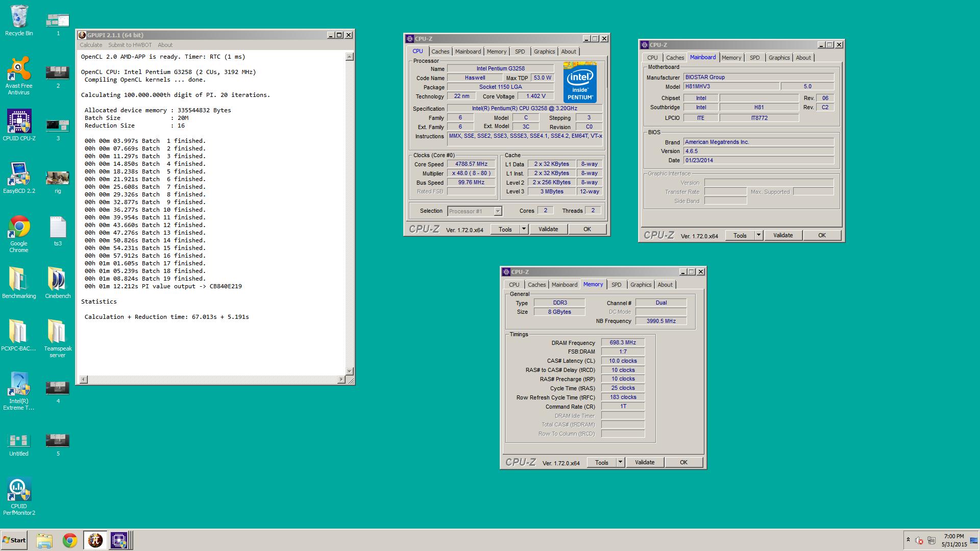Select Graphics tab in CPU window
980x551 pixels.
[544, 52]
